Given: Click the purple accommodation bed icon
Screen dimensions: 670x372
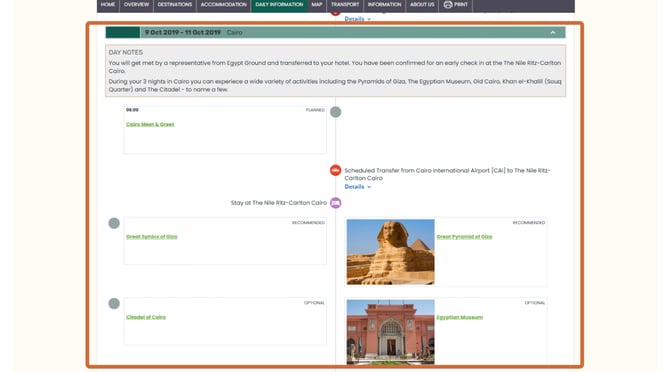Looking at the screenshot, I should (x=335, y=203).
